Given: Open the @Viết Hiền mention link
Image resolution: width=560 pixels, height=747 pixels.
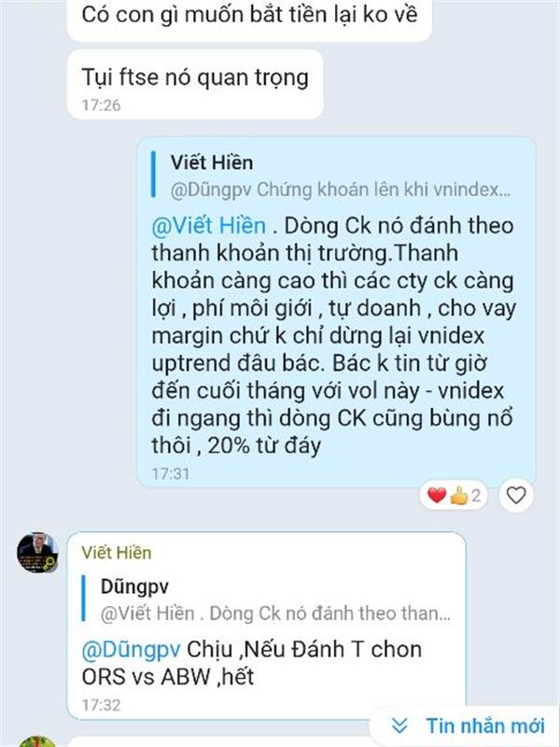Looking at the screenshot, I should 208,225.
